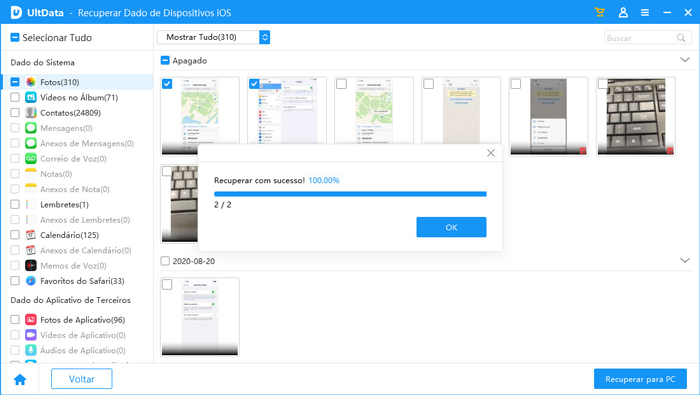This screenshot has width=700, height=395.
Task: Click Recuperar para PC button
Action: pos(640,379)
